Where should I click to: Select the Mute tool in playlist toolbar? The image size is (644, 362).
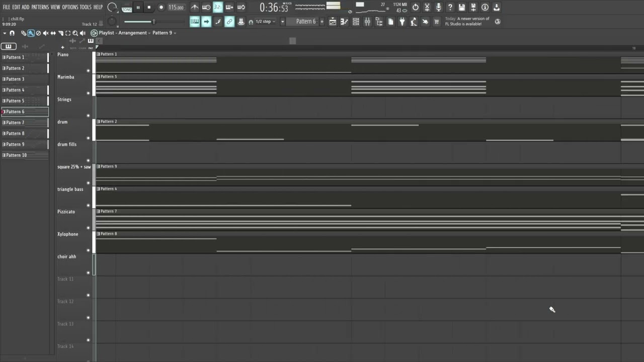[x=46, y=33]
